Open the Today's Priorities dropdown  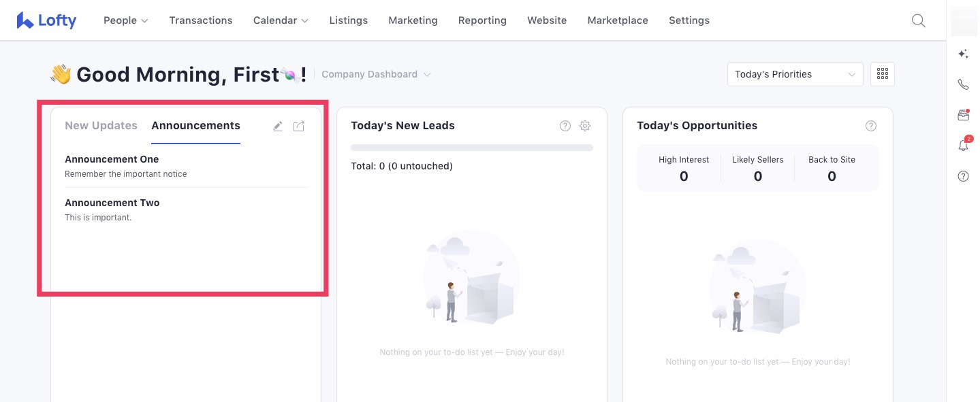tap(795, 74)
